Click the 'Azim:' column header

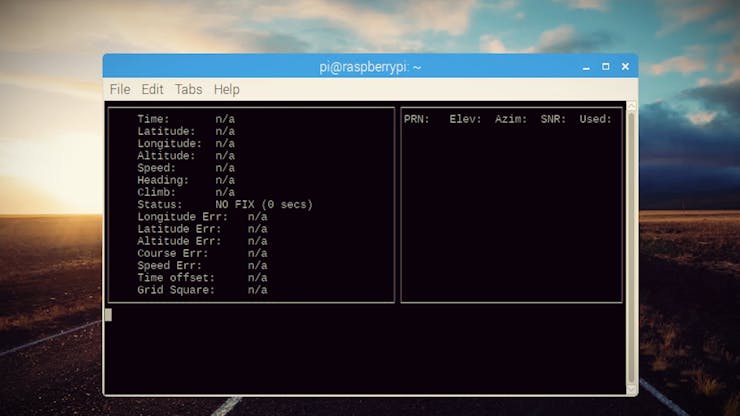tap(511, 119)
